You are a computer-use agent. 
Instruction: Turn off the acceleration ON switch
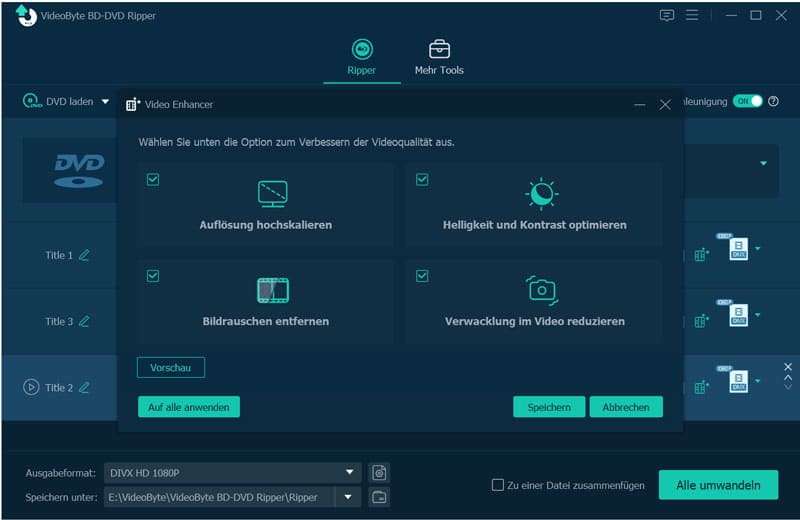click(747, 101)
